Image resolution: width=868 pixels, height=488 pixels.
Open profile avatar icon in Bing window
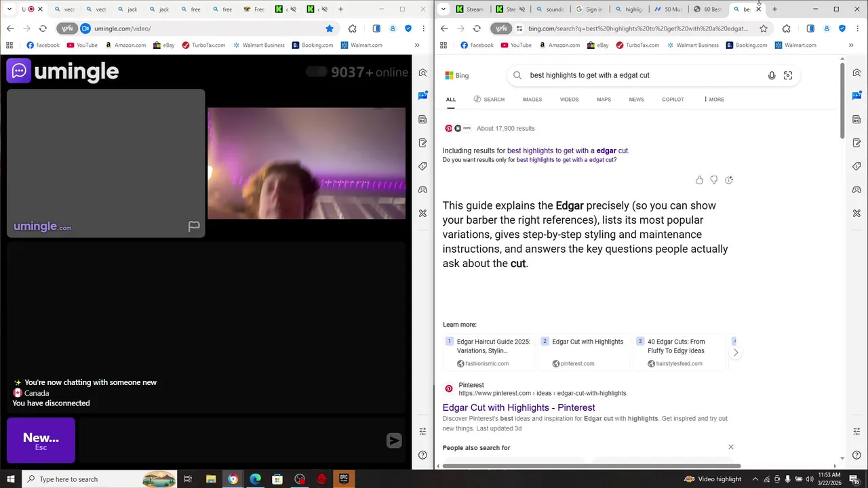[827, 28]
